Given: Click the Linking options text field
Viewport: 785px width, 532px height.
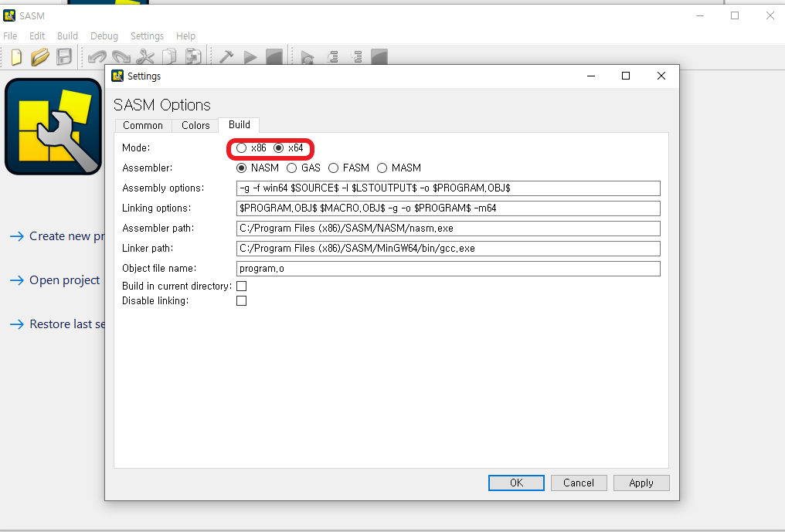Looking at the screenshot, I should 448,208.
